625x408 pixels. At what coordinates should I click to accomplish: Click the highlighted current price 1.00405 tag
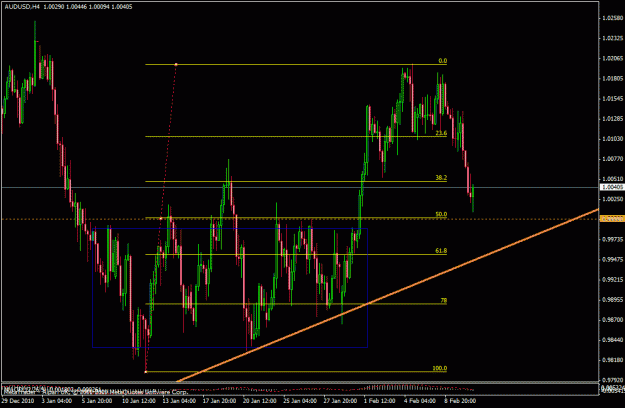[x=612, y=187]
